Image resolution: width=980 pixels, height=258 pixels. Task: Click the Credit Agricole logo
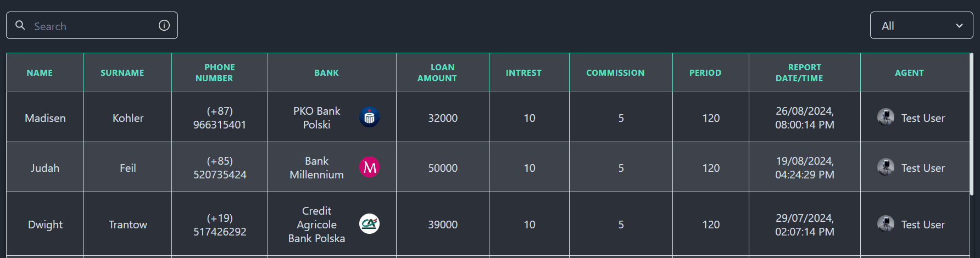369,223
